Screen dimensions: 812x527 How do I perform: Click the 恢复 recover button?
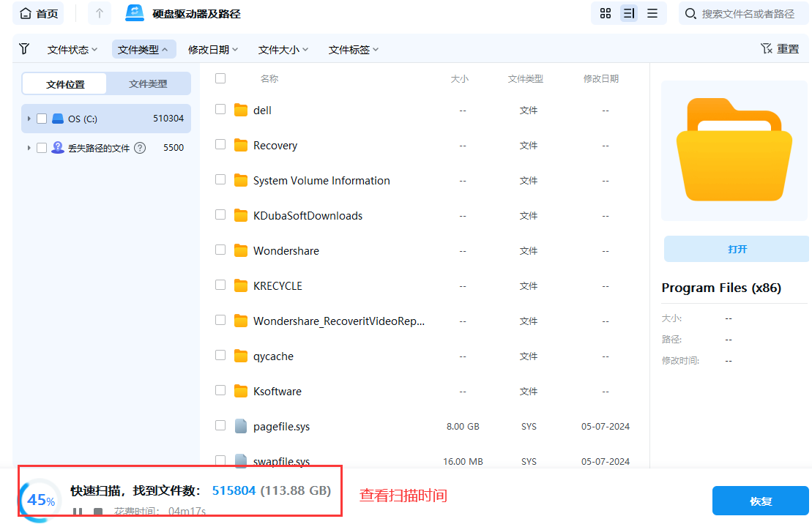coord(760,501)
